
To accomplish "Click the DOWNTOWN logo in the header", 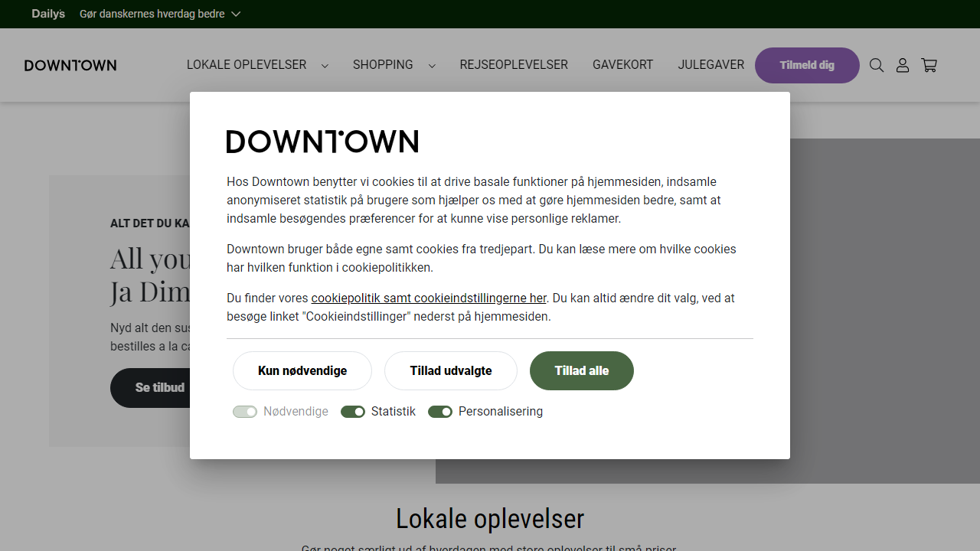I will [x=70, y=65].
